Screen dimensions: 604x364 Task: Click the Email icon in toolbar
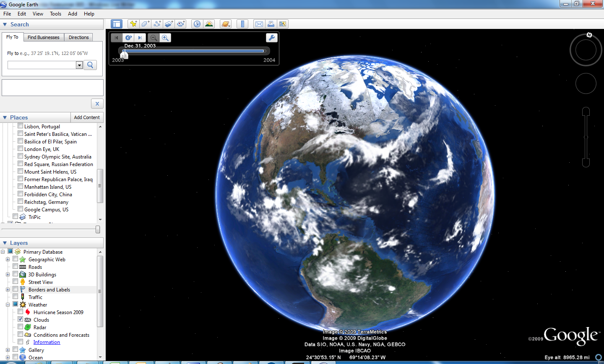coord(259,24)
